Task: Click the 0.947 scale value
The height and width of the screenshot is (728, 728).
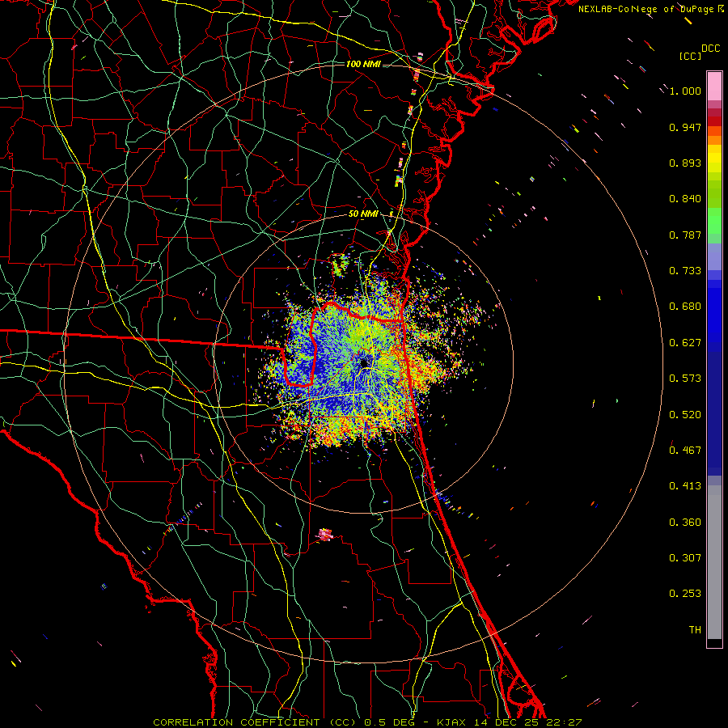Action: click(x=685, y=127)
